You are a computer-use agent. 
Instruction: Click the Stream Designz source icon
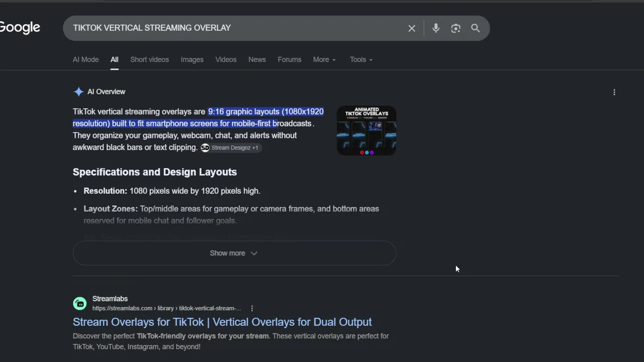tap(205, 147)
